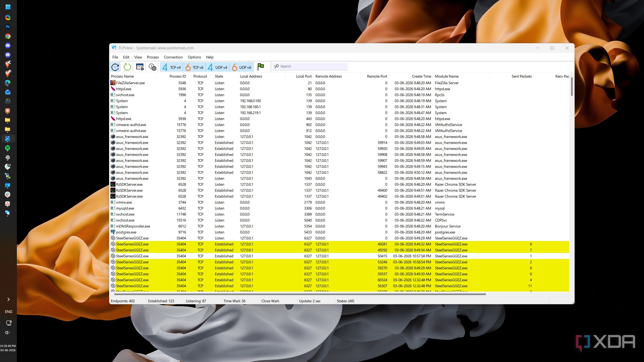
Task: Select vmms.exe listening row
Action: (340, 202)
